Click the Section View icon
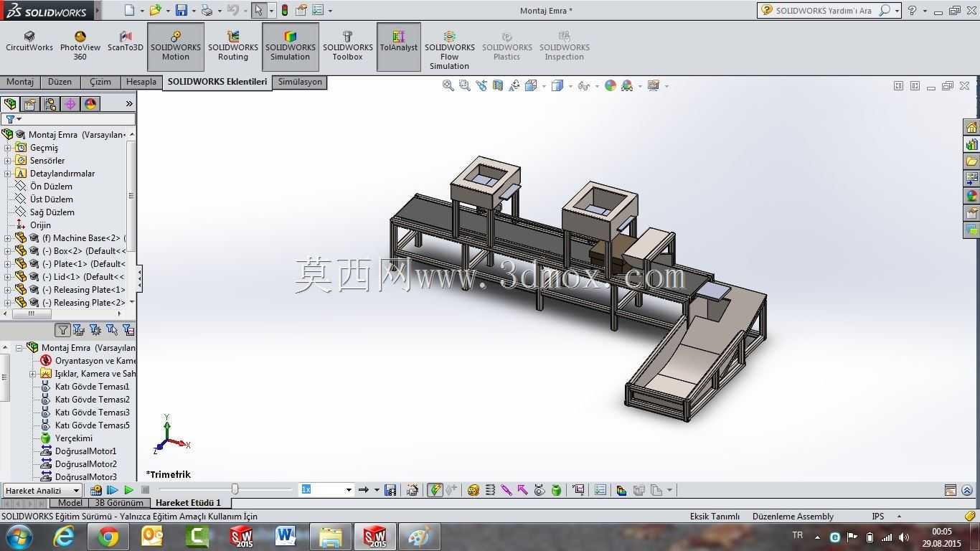This screenshot has width=980, height=551. click(x=498, y=85)
